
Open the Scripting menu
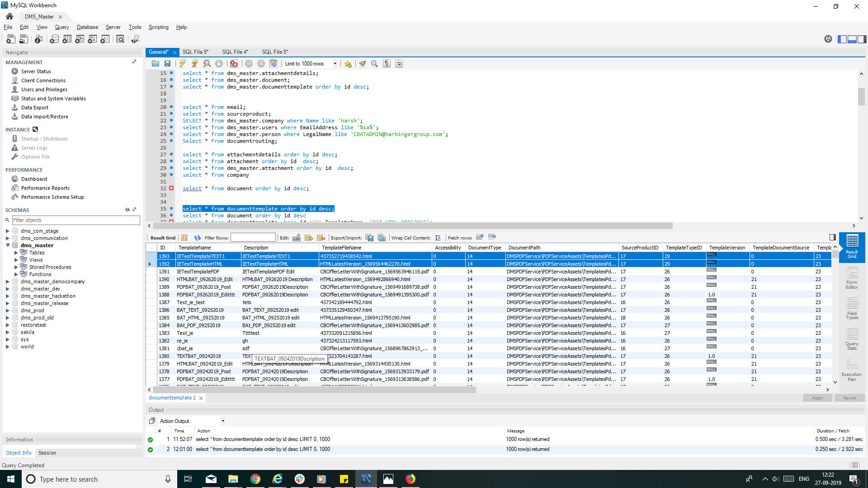(x=158, y=27)
